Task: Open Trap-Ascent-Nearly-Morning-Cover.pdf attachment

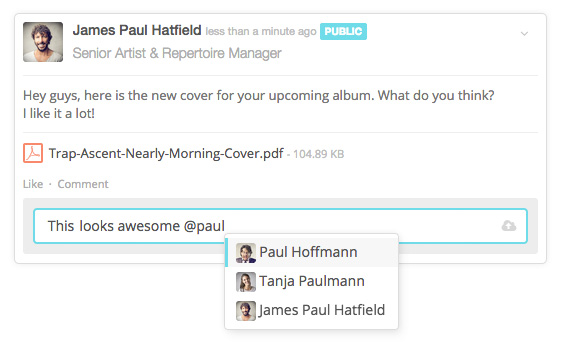Action: [x=166, y=153]
